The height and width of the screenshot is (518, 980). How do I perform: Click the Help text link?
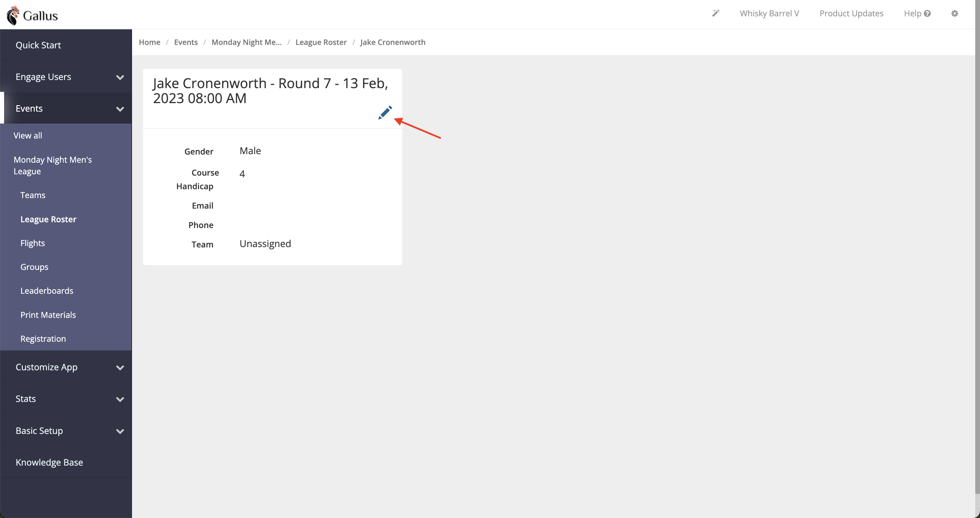912,13
